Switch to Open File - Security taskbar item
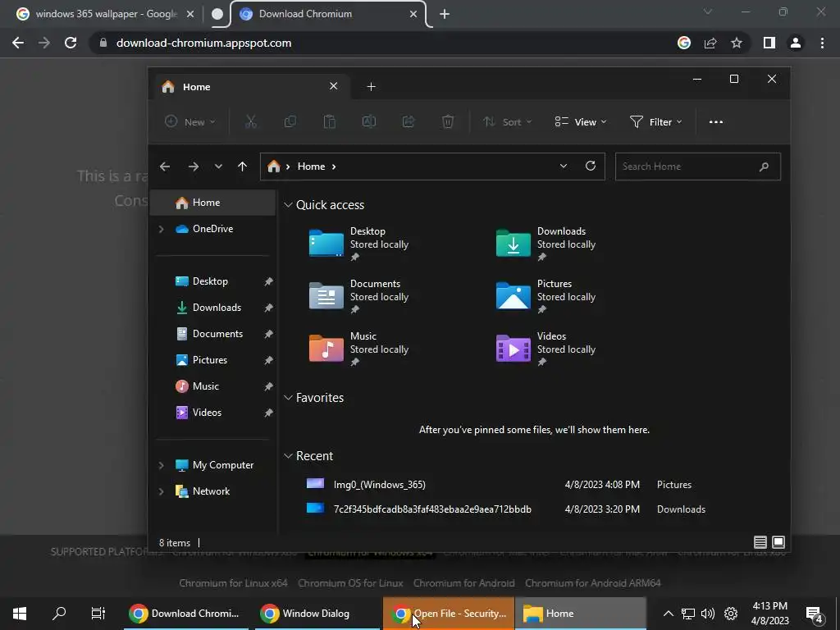The width and height of the screenshot is (840, 630). click(449, 614)
